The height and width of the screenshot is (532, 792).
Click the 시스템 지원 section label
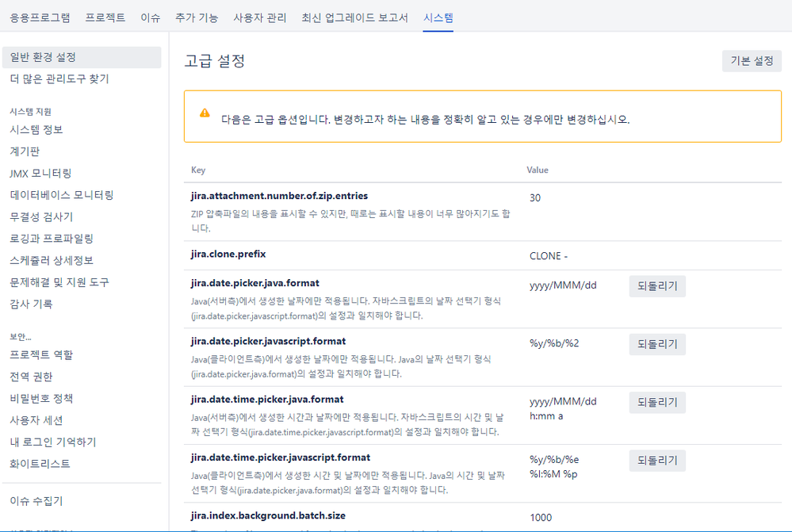pyautogui.click(x=30, y=112)
